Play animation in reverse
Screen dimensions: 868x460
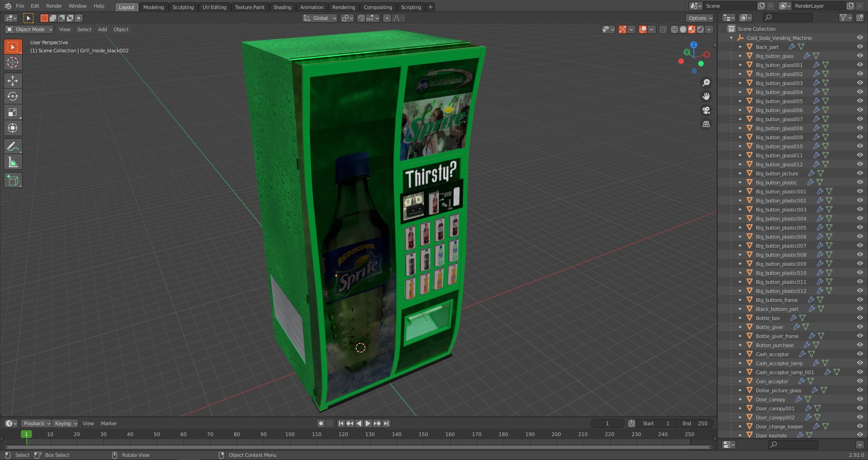coord(359,423)
